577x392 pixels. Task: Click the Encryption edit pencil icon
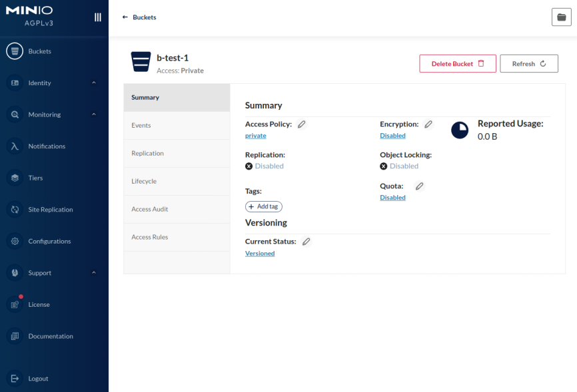click(428, 124)
